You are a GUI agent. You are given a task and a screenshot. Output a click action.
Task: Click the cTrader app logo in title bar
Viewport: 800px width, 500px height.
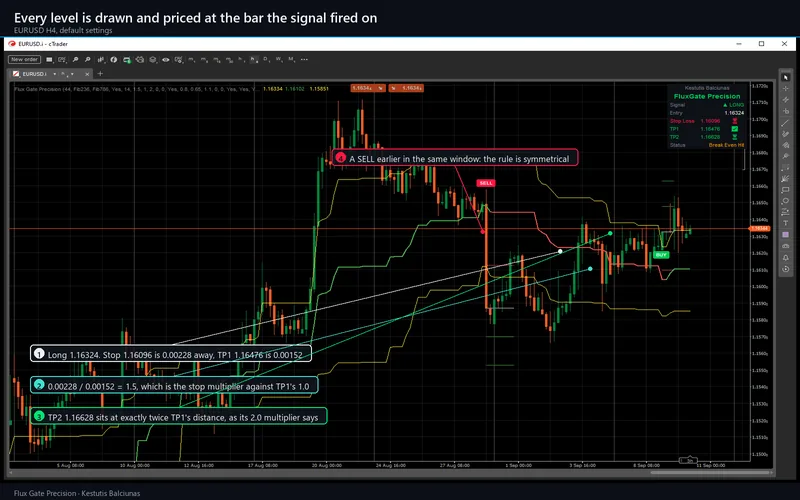click(12, 44)
